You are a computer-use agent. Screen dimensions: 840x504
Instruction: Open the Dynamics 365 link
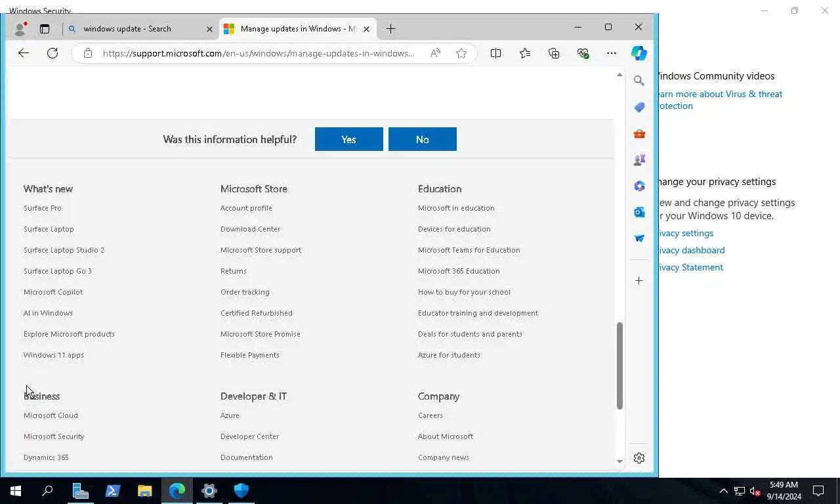click(x=46, y=457)
